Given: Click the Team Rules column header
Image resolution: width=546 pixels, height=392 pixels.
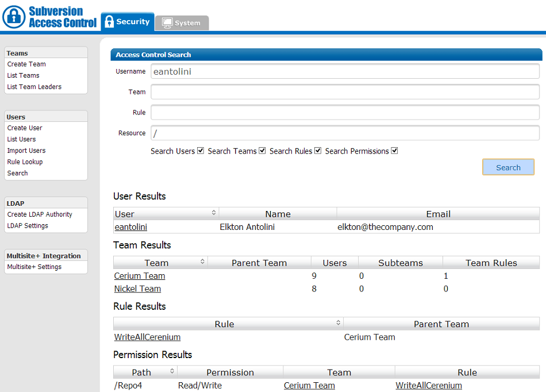Looking at the screenshot, I should pos(491,263).
